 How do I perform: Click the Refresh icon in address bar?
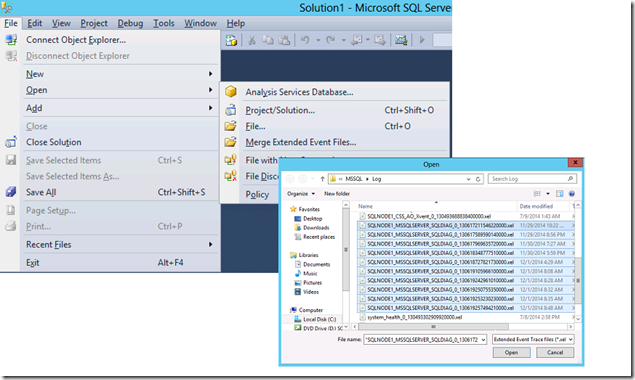tap(478, 179)
